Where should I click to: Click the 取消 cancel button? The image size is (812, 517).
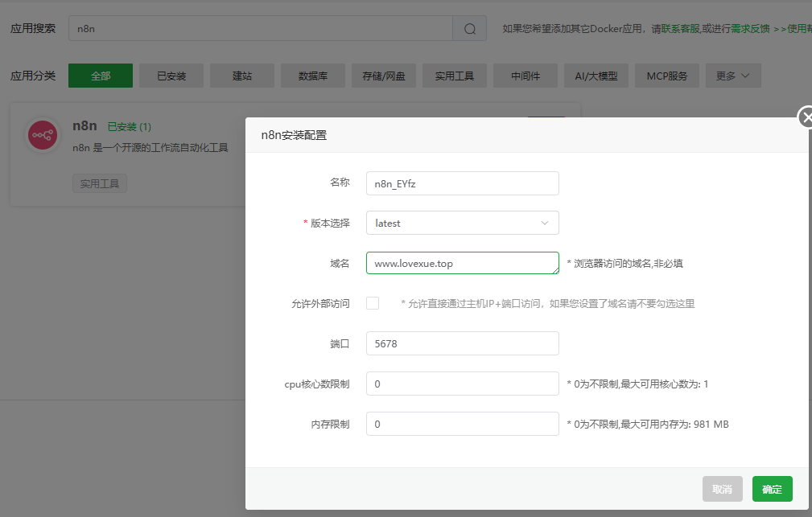(x=722, y=489)
